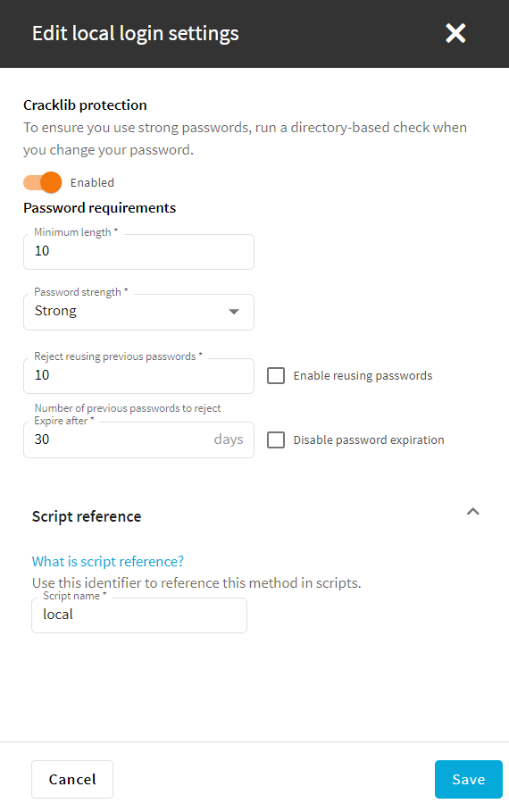Screen dimensions: 509x812
Task: Collapse Script reference using the chevron icon
Action: point(472,512)
